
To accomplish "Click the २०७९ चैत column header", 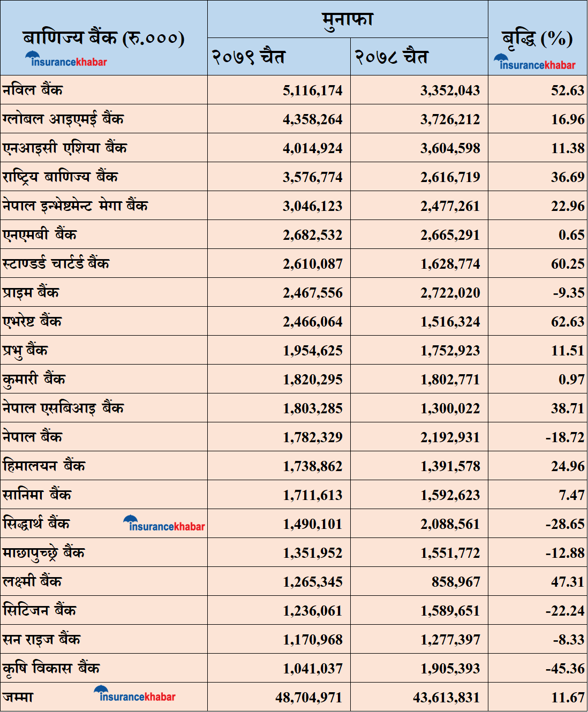I will click(x=248, y=57).
